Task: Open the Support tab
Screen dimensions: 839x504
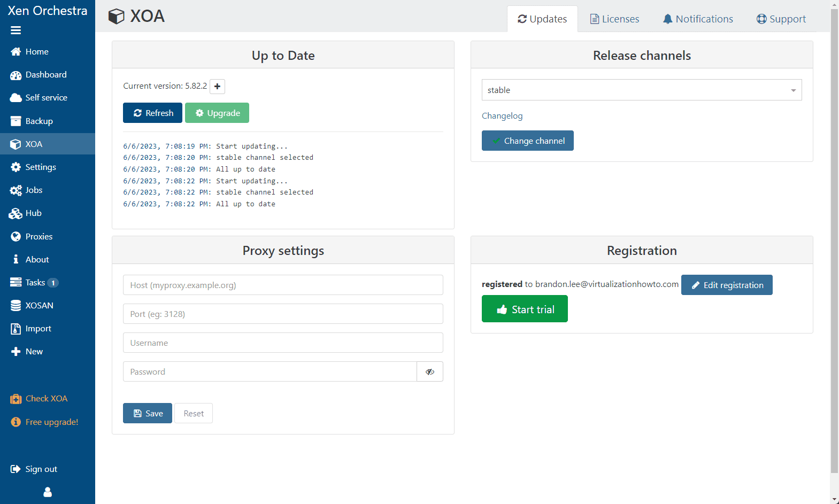Action: 781,19
